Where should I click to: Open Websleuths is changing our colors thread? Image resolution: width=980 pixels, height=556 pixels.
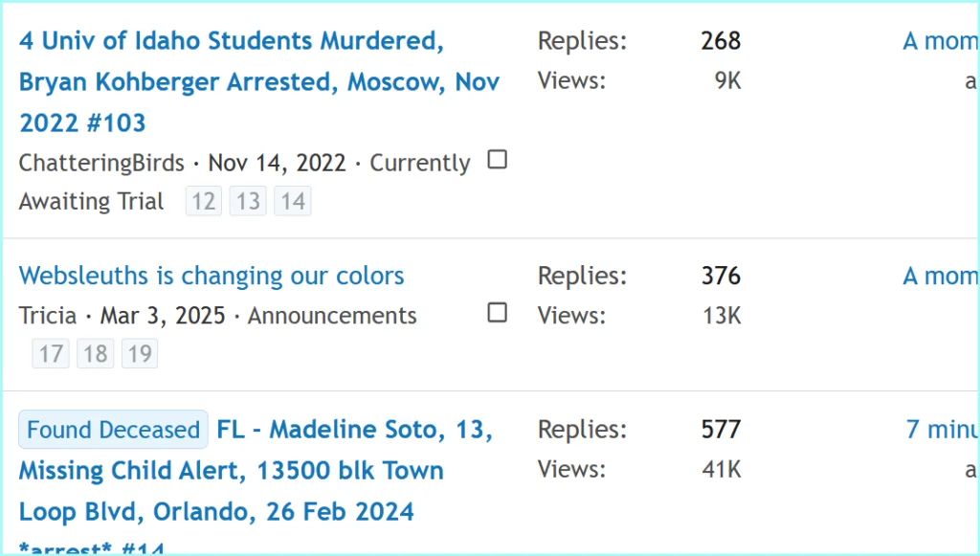click(x=212, y=276)
